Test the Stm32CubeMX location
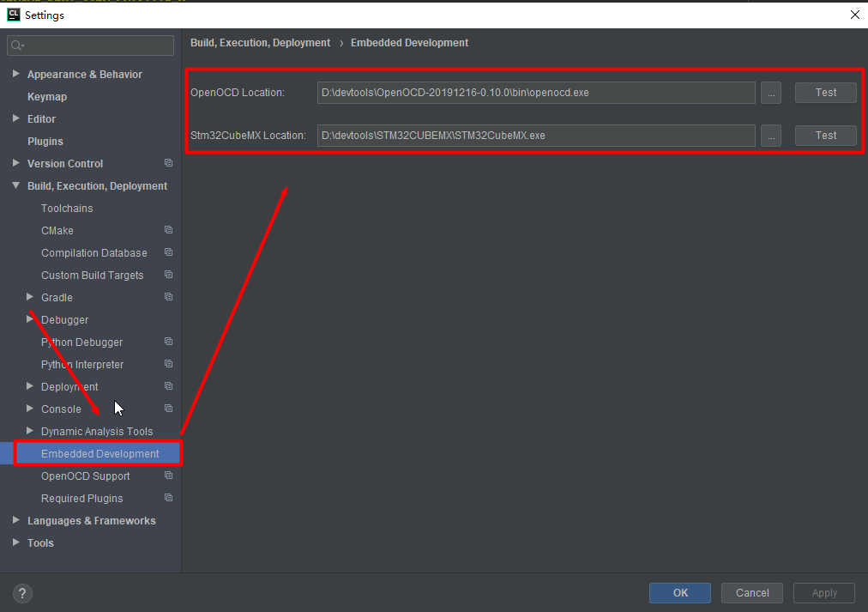The height and width of the screenshot is (612, 868). point(825,135)
